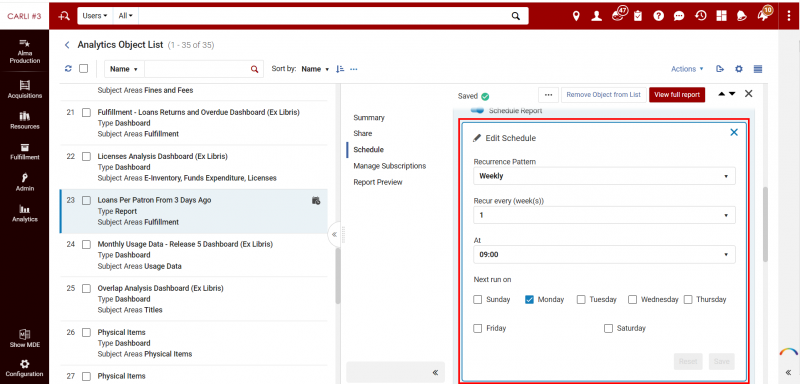Open Acquisitions in left sidebar
Screen dimensions: 800x384
24,89
